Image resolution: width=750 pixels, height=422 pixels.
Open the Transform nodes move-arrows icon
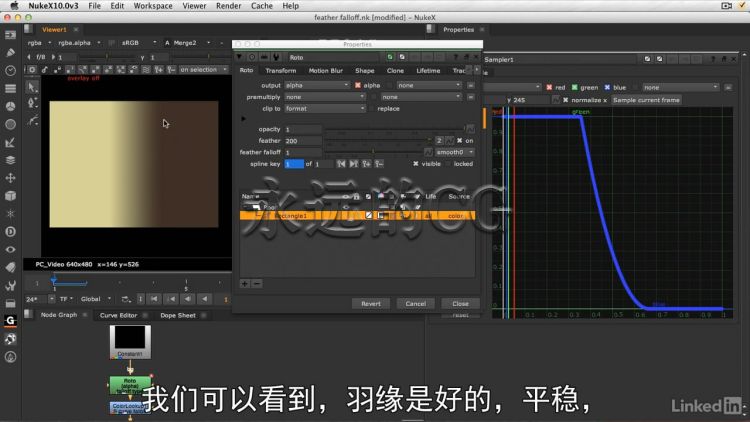(10, 178)
